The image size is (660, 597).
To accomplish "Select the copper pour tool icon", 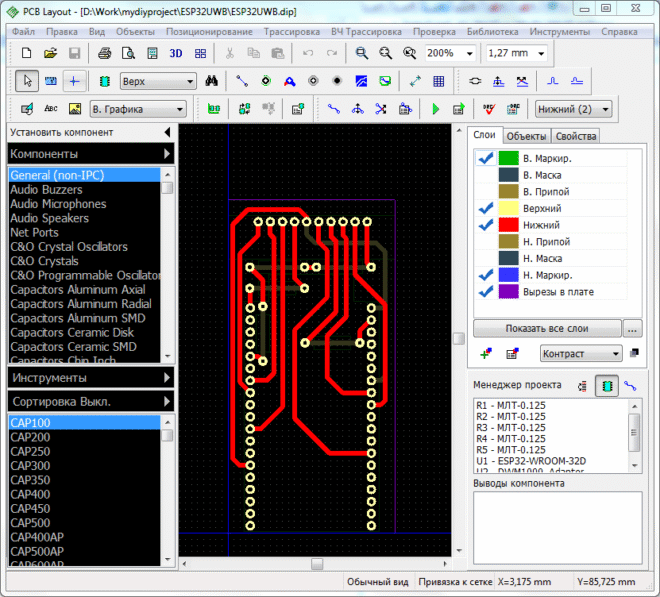I will pyautogui.click(x=361, y=81).
